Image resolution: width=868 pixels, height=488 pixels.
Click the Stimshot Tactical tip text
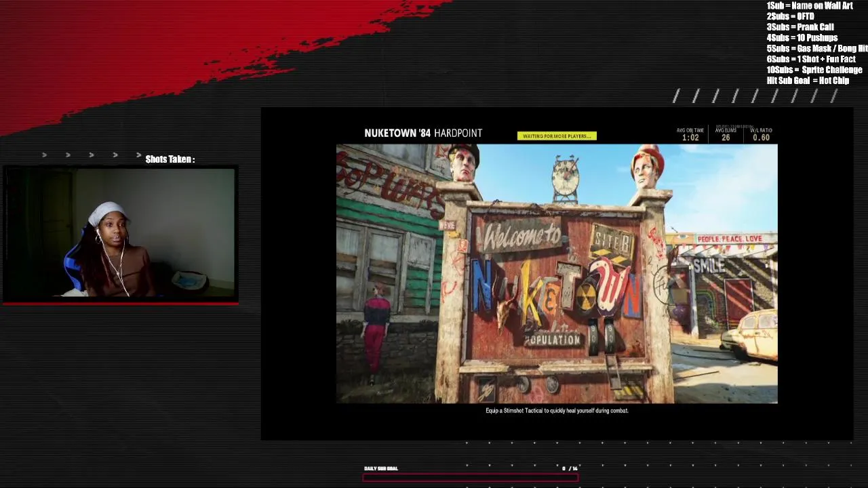click(557, 411)
